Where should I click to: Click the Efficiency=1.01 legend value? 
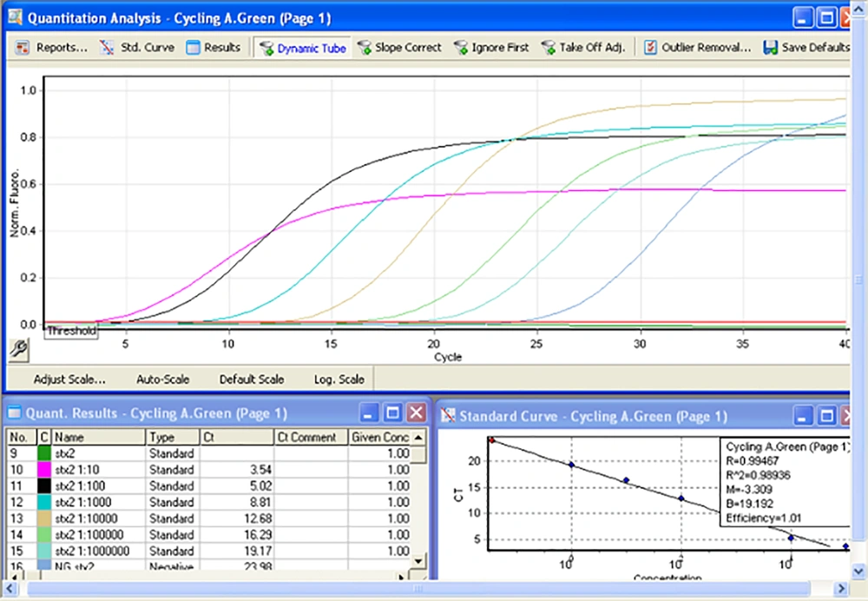point(763,518)
